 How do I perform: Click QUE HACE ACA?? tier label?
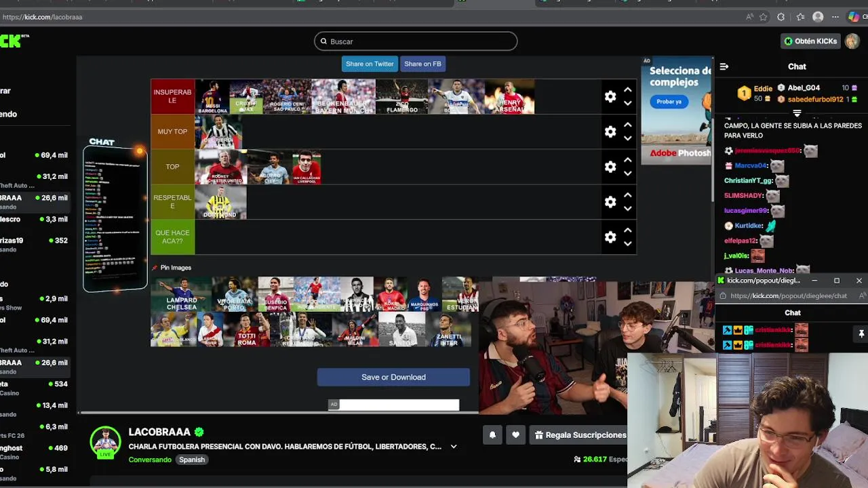[172, 237]
